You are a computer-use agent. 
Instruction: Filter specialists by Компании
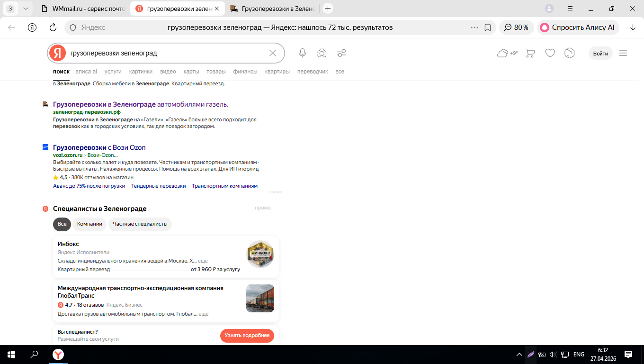89,224
